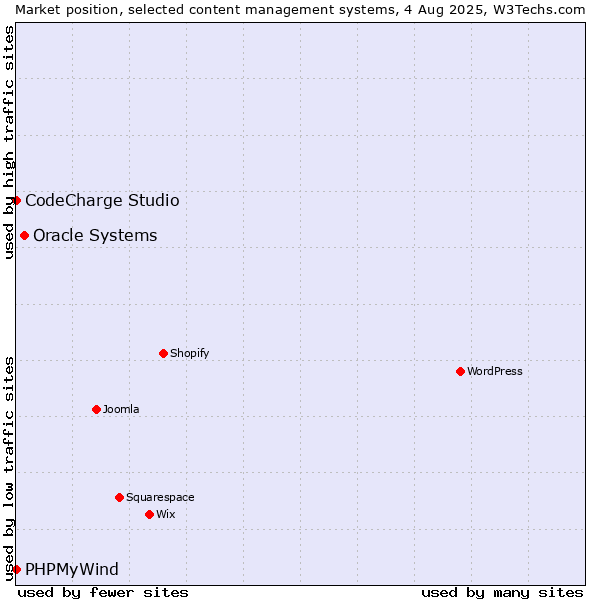This screenshot has height=600, width=600.
Task: Select the Squarespace label text
Action: [160, 497]
